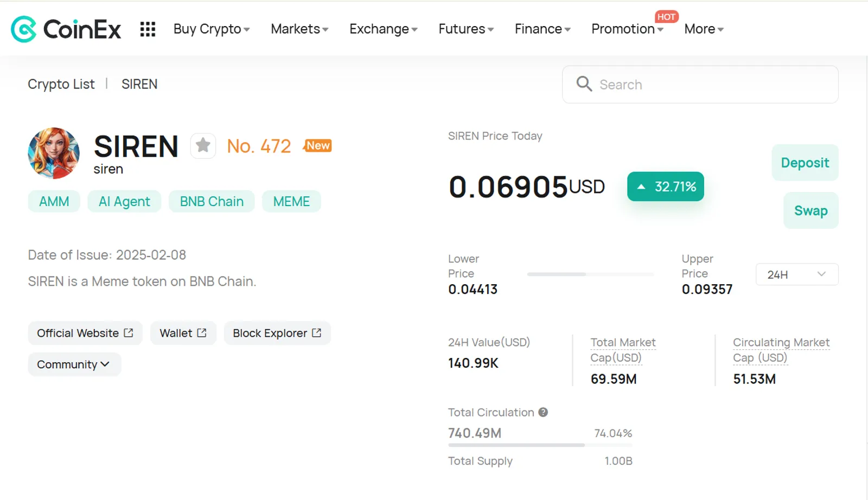The image size is (868, 500).
Task: Open the Promotion dropdown menu
Action: coord(627,29)
